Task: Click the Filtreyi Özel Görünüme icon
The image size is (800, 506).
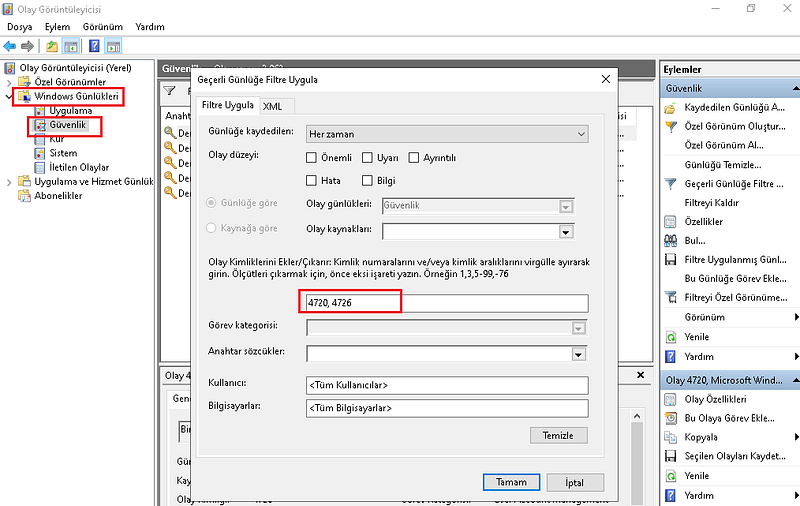Action: 670,298
